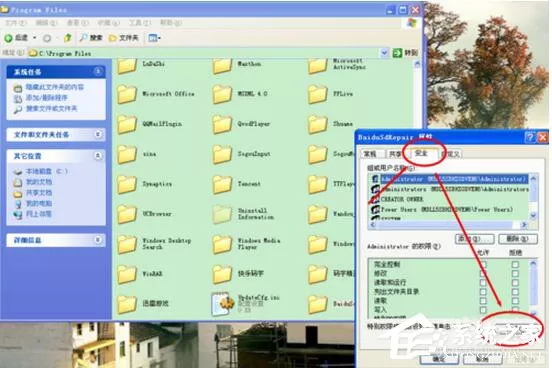Switch to the Security tab in properties
The height and width of the screenshot is (368, 552).
(421, 154)
